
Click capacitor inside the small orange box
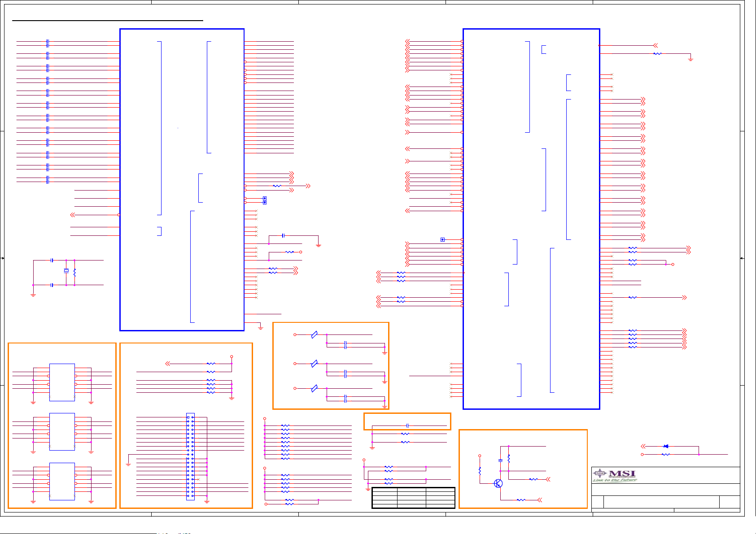[407, 425]
